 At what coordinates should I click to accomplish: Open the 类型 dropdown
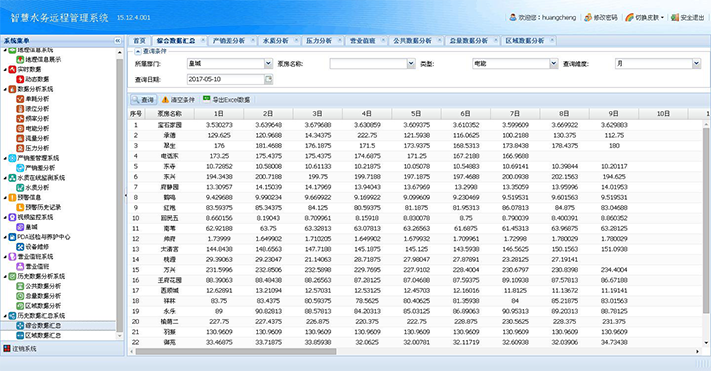(x=554, y=64)
